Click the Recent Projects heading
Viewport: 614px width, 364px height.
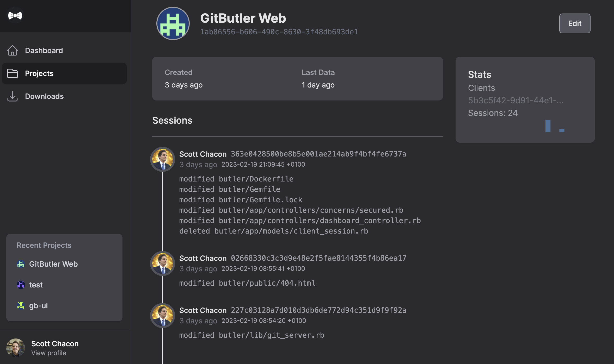[44, 245]
